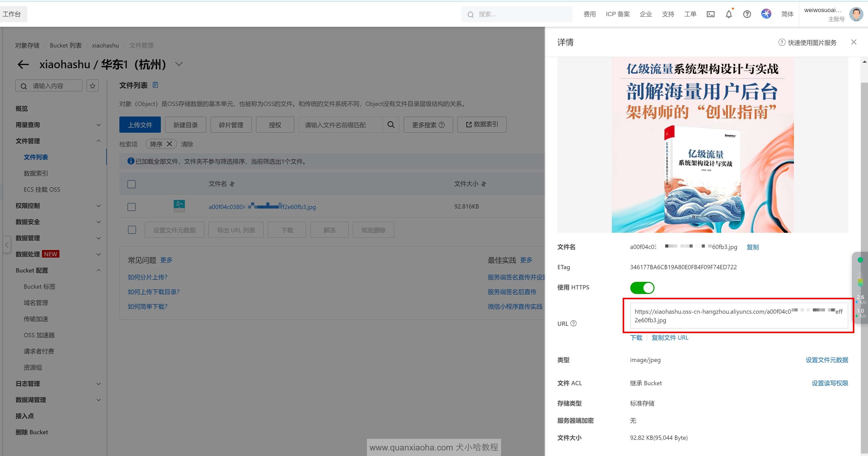Open the bucket region dropdown chevron

tap(179, 64)
